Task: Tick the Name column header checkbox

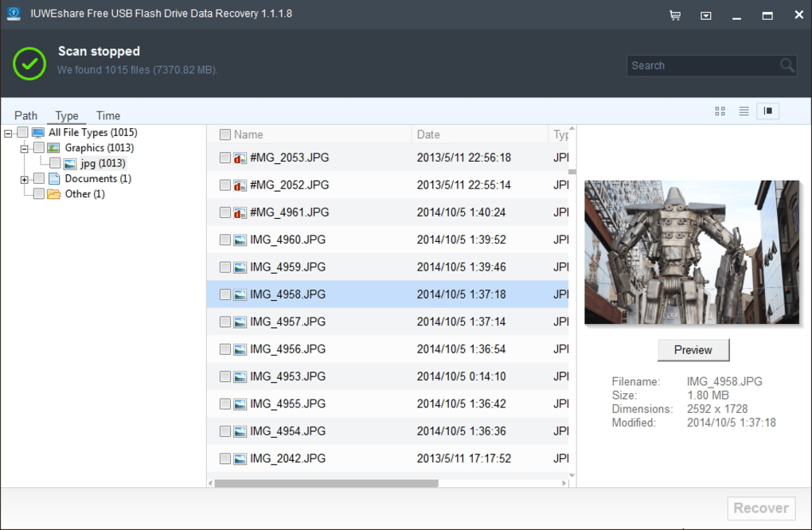Action: pos(224,134)
